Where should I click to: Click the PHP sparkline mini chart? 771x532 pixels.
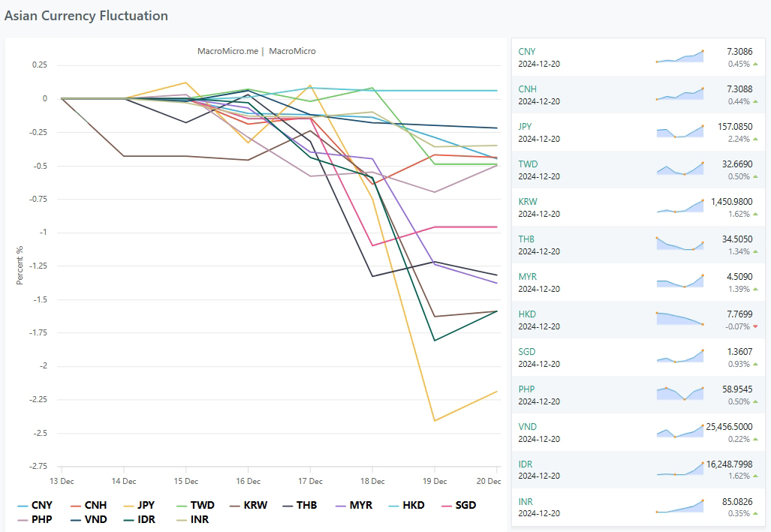(x=679, y=394)
